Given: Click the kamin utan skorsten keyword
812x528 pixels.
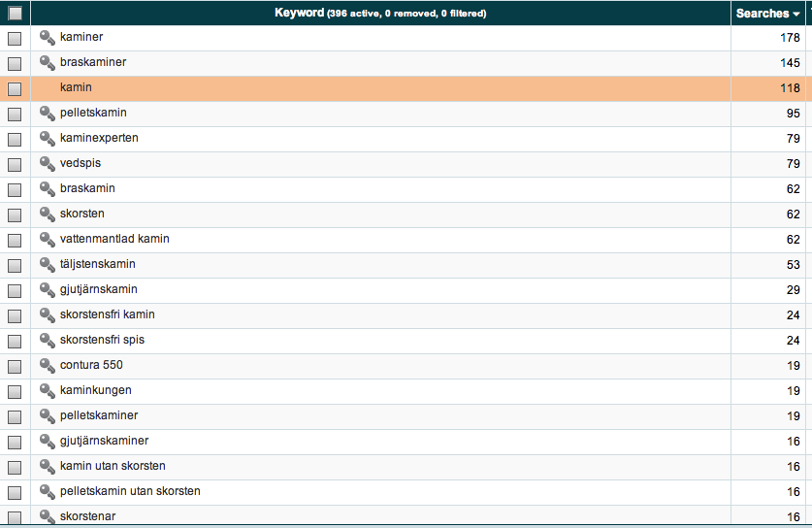Looking at the screenshot, I should tap(113, 466).
